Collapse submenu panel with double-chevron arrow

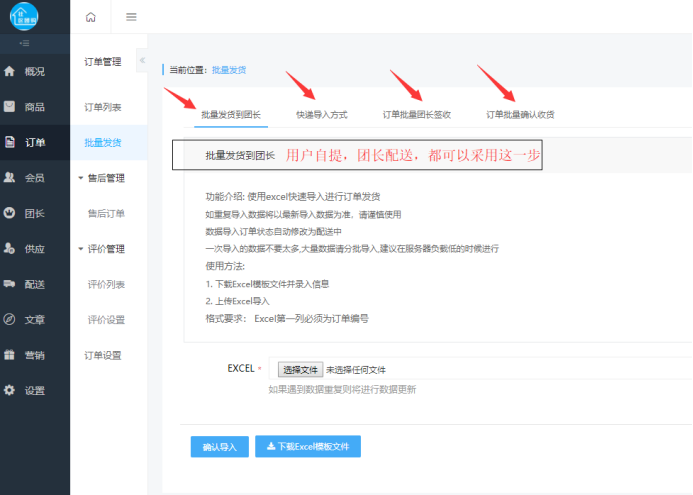(142, 61)
